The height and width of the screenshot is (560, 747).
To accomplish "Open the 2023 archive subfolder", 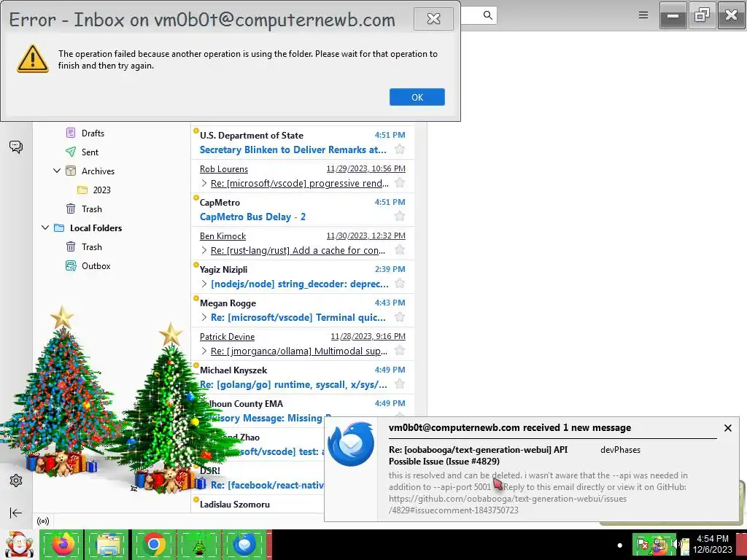I will click(102, 190).
